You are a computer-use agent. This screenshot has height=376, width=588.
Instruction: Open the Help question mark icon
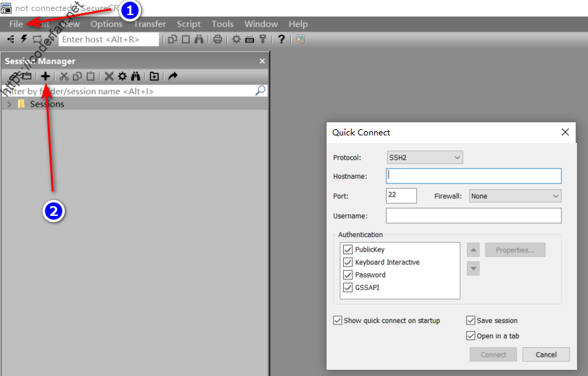(x=281, y=39)
